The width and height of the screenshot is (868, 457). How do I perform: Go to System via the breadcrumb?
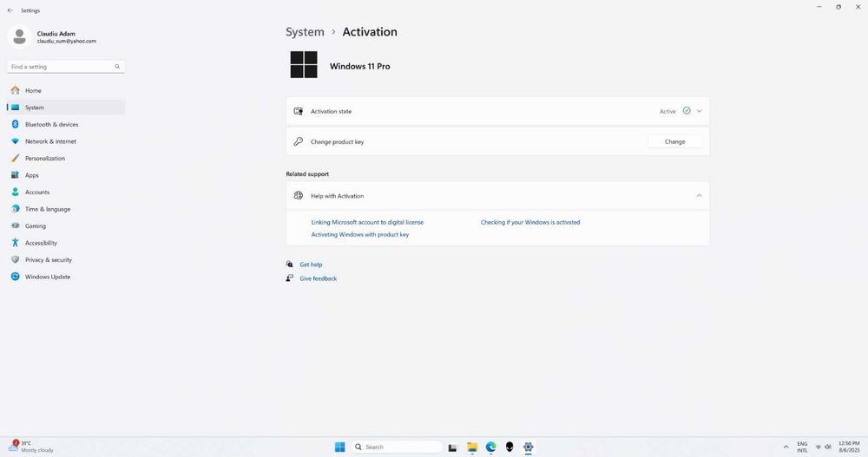point(305,32)
